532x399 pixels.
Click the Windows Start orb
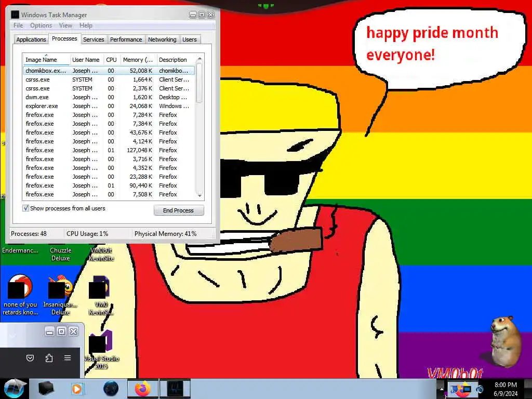pos(14,389)
